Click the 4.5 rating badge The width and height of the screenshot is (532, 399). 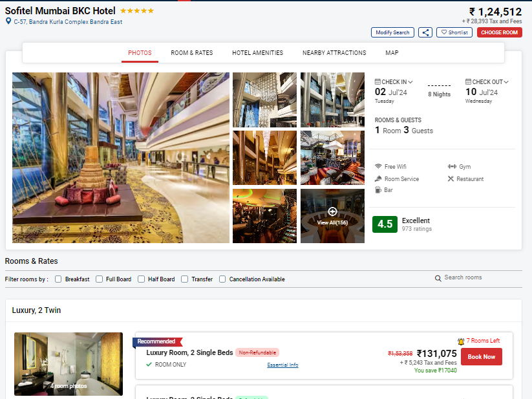[x=385, y=224]
